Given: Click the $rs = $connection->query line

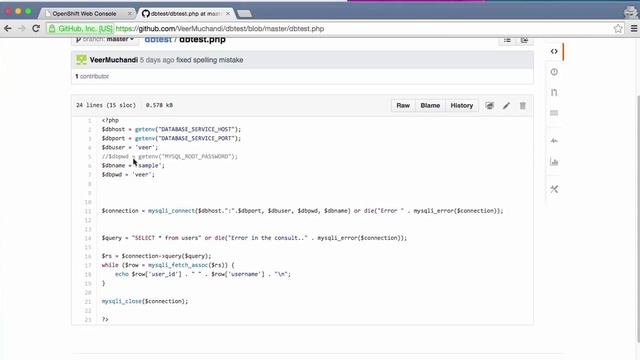Looking at the screenshot, I should [x=156, y=256].
